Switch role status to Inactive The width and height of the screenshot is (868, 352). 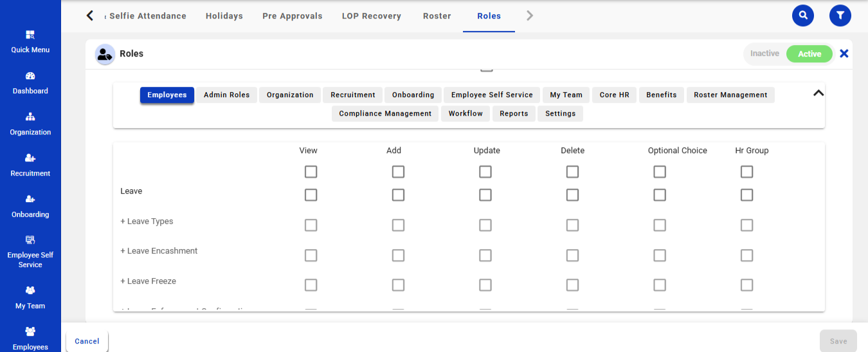(764, 54)
